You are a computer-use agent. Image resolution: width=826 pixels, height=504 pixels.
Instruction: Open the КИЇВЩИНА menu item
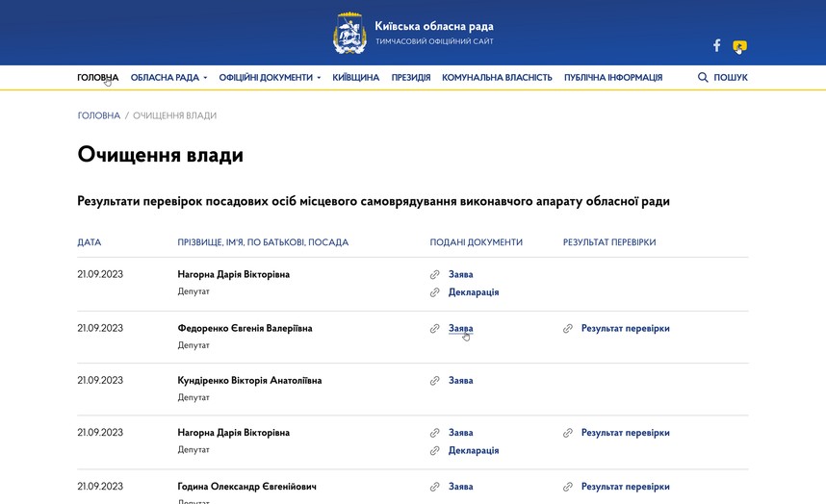click(x=355, y=77)
